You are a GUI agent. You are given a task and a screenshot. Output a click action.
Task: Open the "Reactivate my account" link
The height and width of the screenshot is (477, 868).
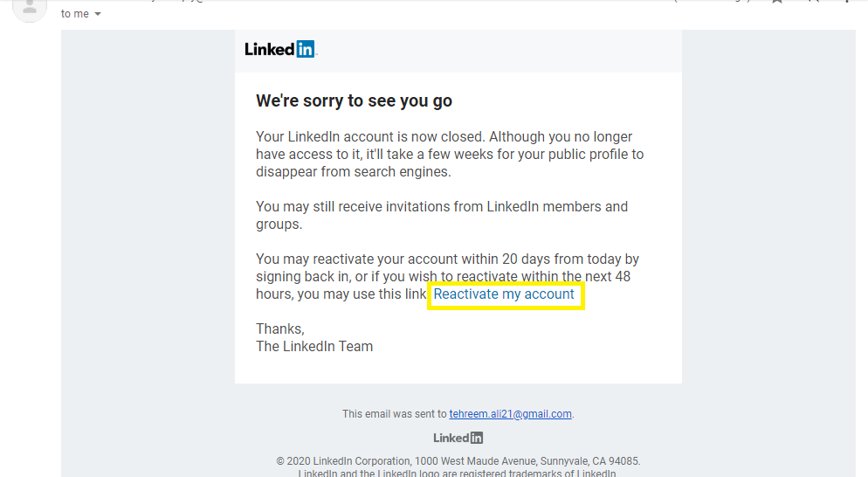coord(504,294)
